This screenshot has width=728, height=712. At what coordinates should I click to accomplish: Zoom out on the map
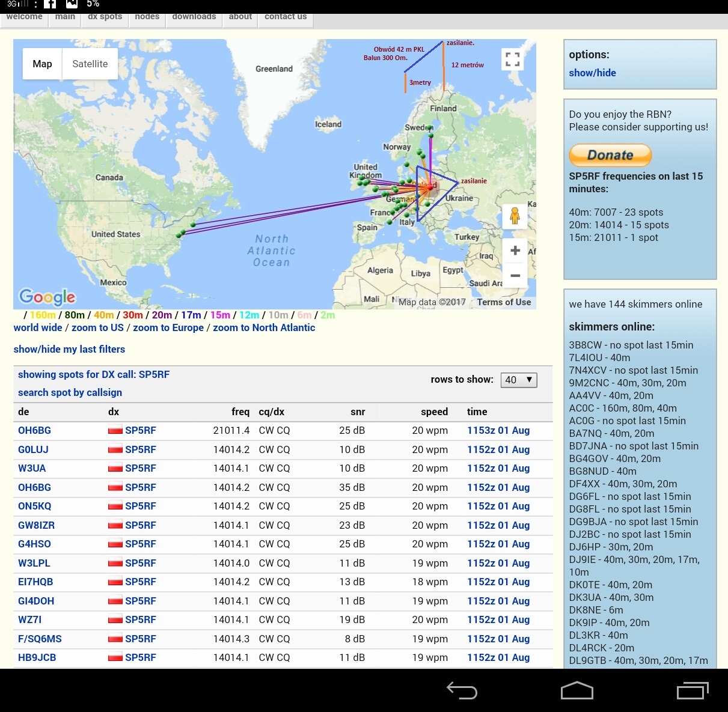[x=515, y=276]
